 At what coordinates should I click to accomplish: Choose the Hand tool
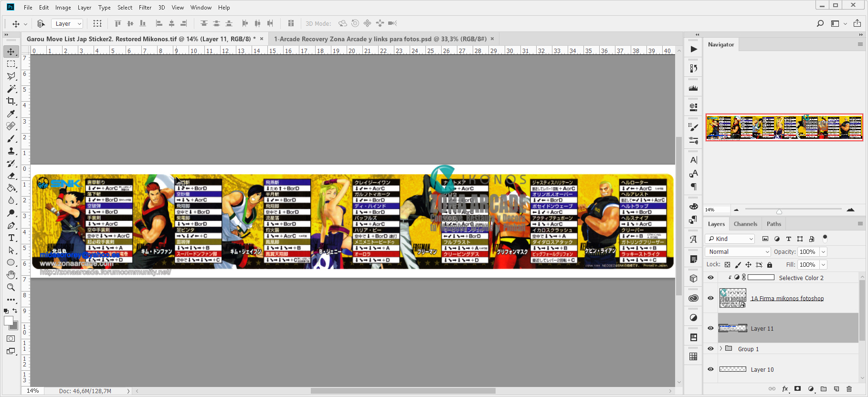11,275
